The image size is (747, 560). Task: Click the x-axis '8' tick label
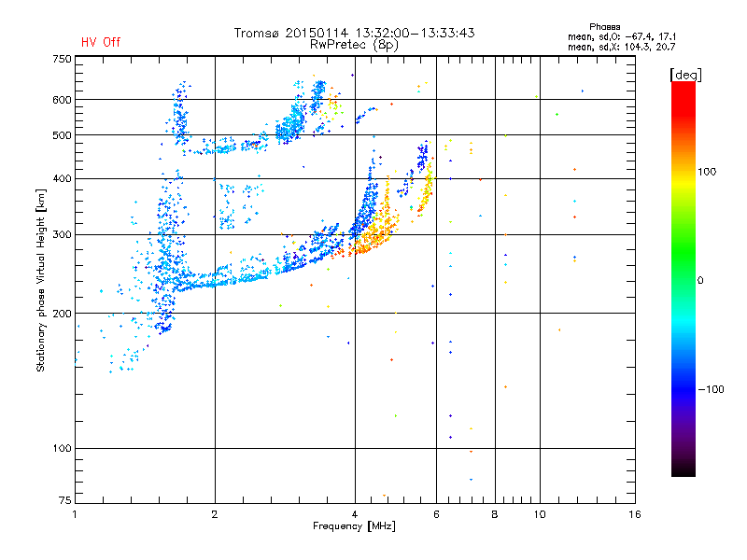(495, 514)
